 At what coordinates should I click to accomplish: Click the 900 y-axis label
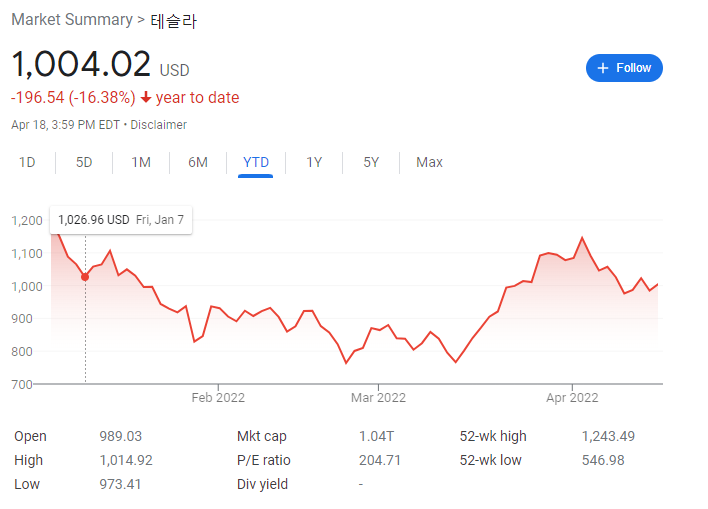[x=22, y=319]
